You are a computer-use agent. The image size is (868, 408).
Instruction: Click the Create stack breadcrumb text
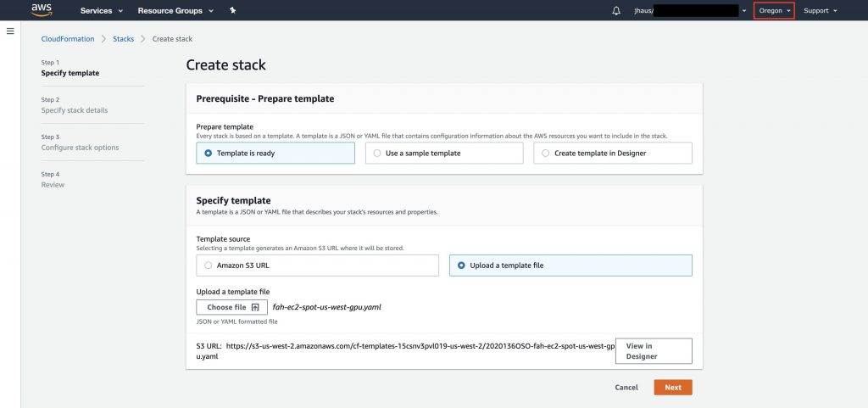coord(172,39)
